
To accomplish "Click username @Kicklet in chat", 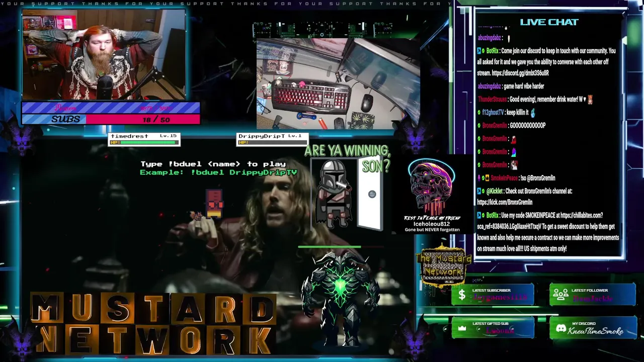I will [495, 191].
